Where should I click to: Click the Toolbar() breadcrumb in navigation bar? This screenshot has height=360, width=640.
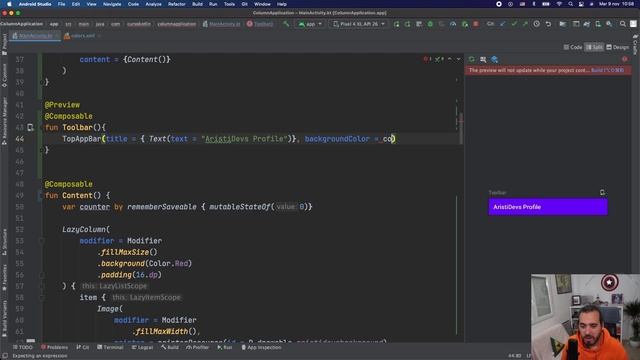point(260,24)
